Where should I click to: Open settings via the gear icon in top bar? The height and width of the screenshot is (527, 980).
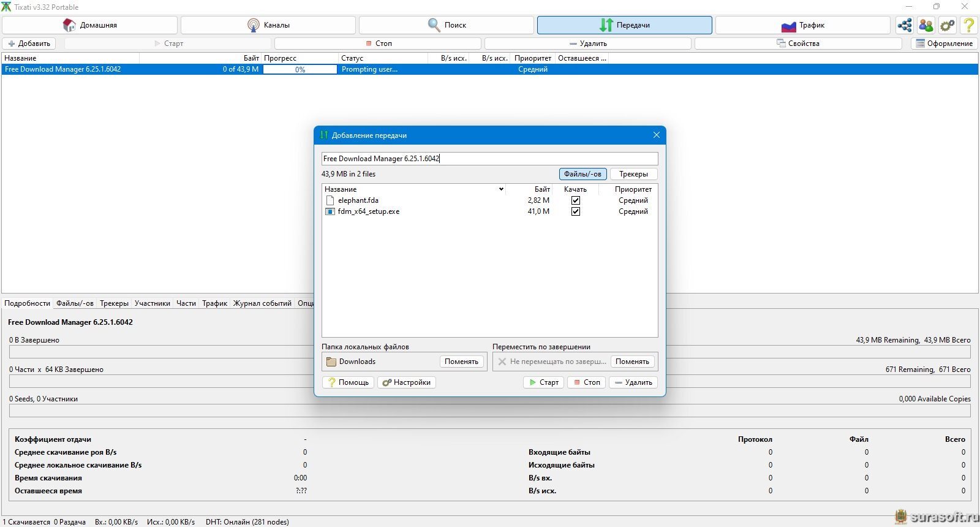click(948, 25)
